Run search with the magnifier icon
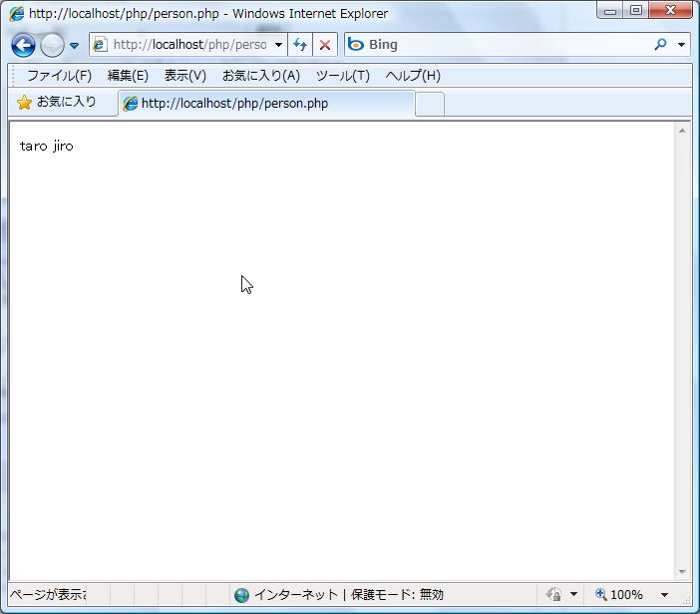The image size is (700, 614). tap(660, 44)
